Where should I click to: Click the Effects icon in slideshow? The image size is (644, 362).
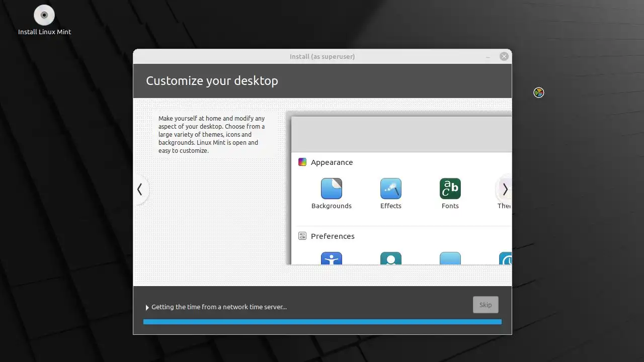coord(391,189)
